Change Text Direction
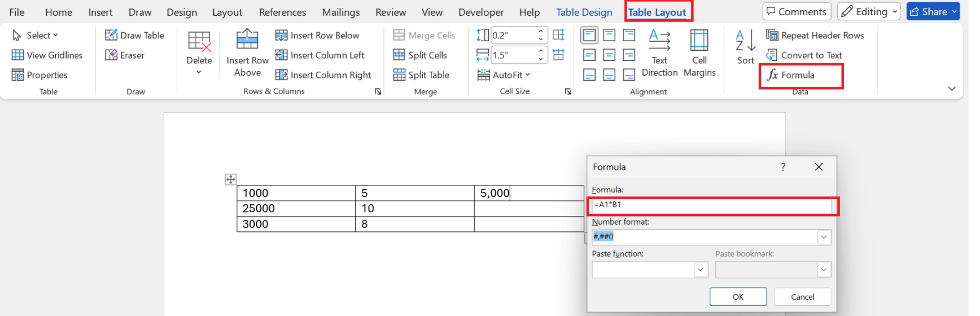The height and width of the screenshot is (316, 980). tap(659, 54)
